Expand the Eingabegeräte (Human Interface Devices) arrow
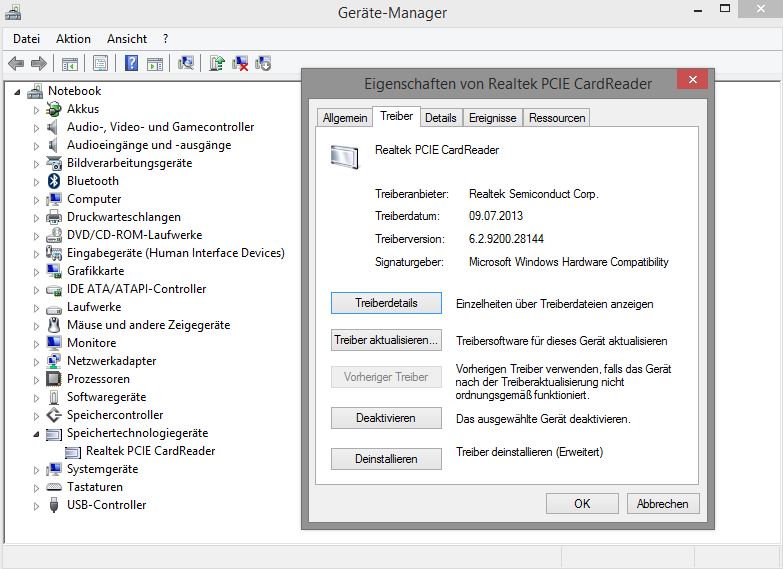 tap(36, 254)
